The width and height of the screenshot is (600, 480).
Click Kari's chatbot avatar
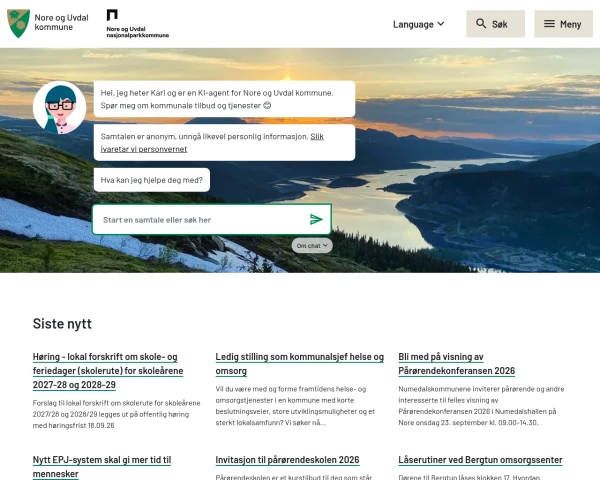pyautogui.click(x=59, y=107)
